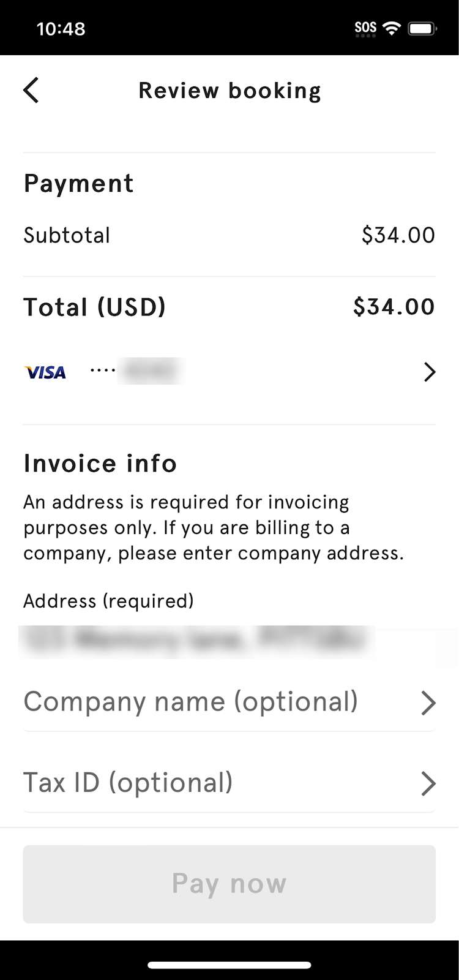
Task: Expand the Tax ID (optional) row
Action: (229, 783)
